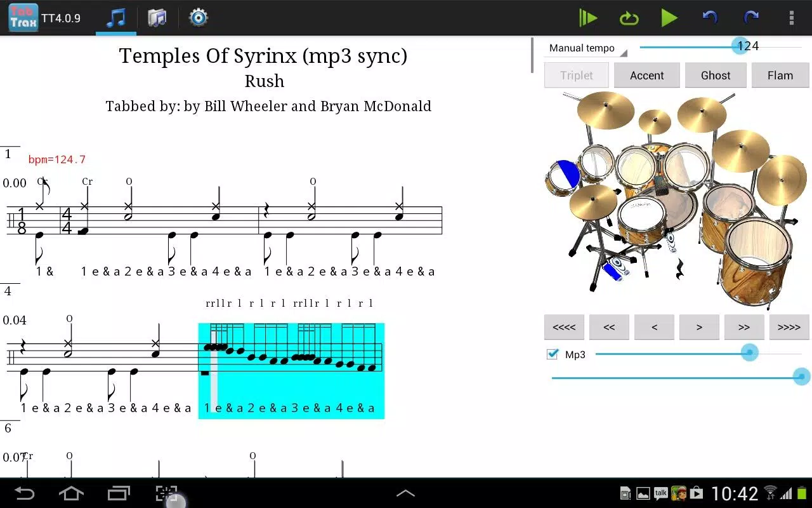This screenshot has width=812, height=508.
Task: Click the song title Temples Of Syrinx
Action: 263,56
